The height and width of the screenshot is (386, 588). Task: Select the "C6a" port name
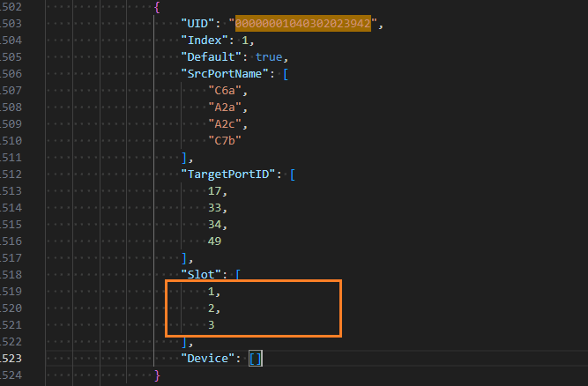click(225, 90)
